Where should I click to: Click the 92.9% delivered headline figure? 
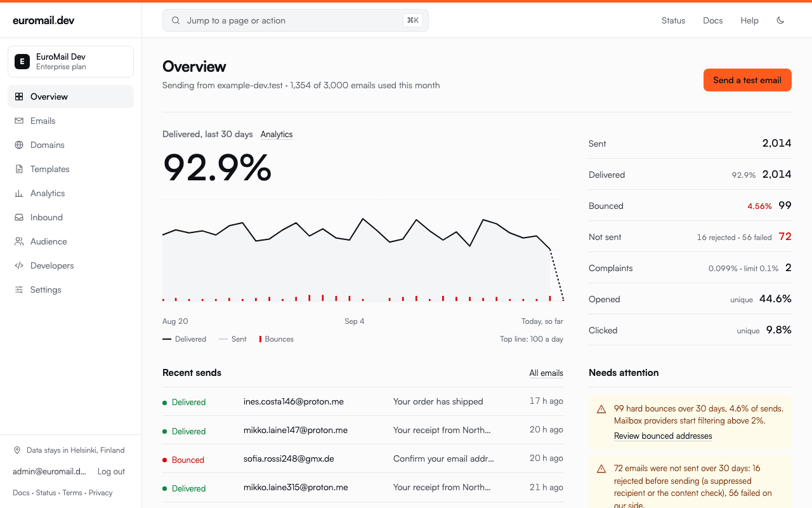pyautogui.click(x=217, y=168)
